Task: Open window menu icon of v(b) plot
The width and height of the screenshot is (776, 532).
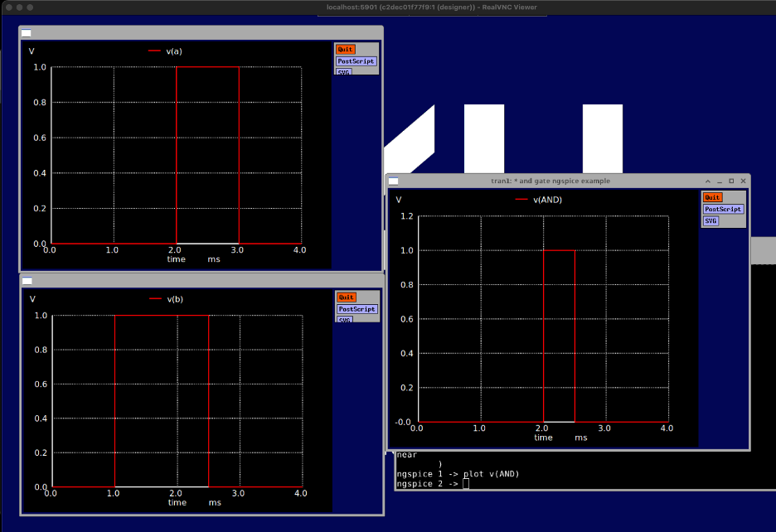Action: point(27,281)
